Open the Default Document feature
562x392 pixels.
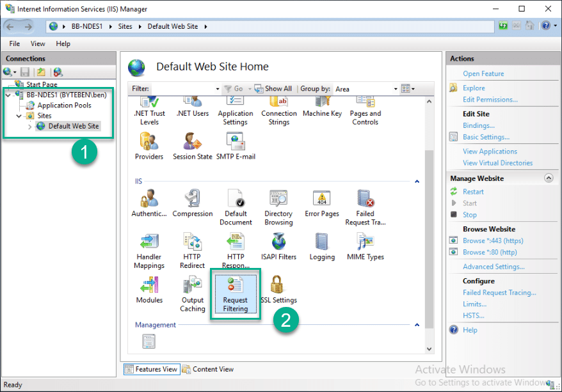coord(236,208)
